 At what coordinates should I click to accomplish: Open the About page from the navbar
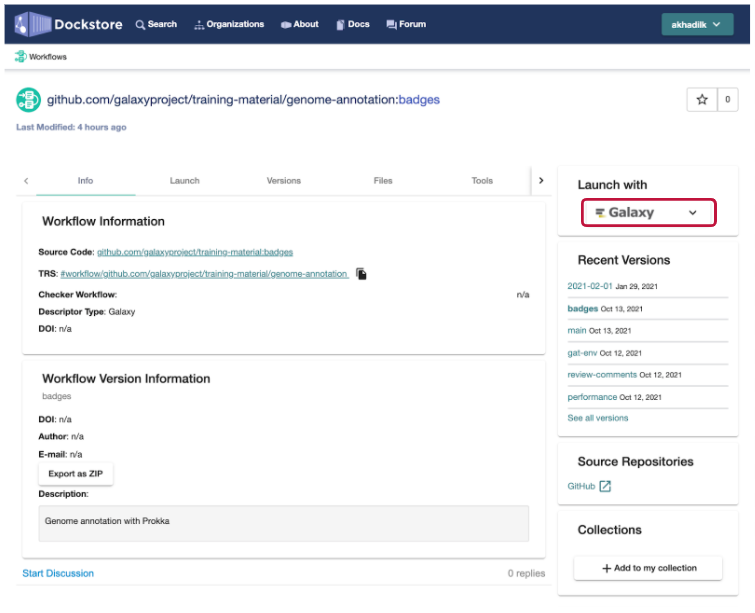click(299, 24)
